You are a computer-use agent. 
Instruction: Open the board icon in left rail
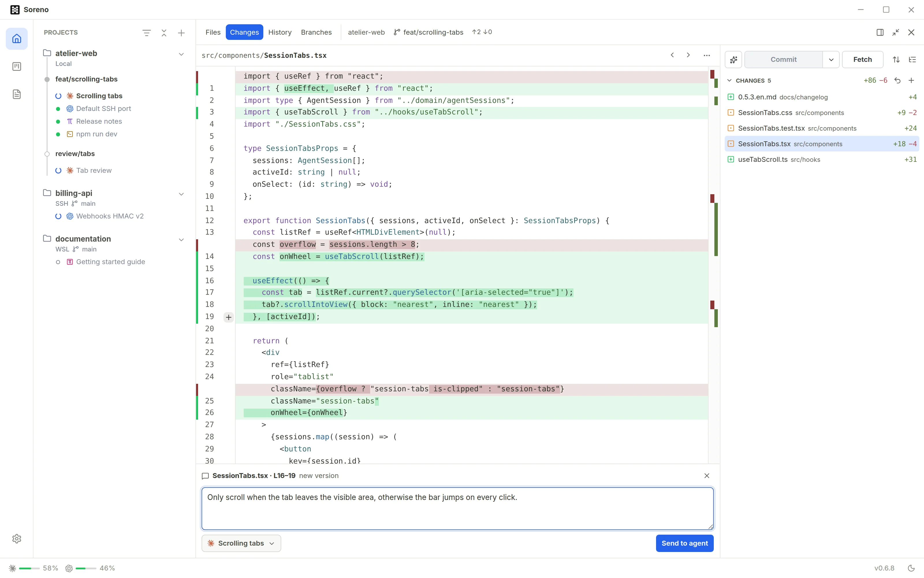[17, 66]
